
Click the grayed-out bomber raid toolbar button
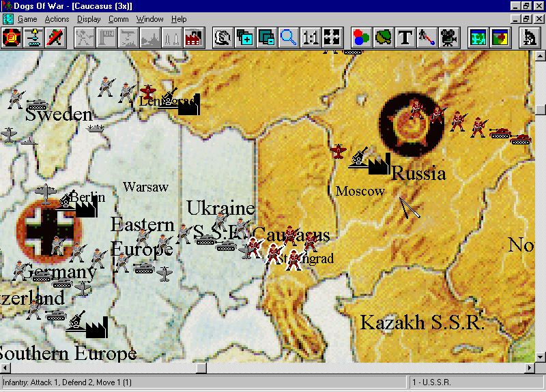point(128,37)
